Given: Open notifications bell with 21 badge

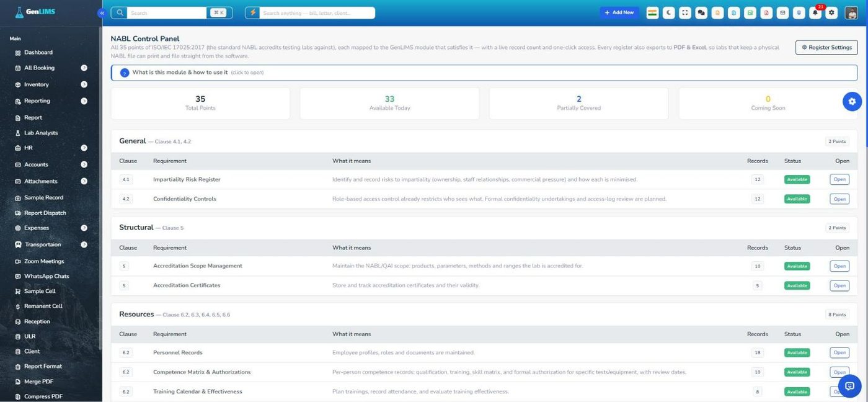Looking at the screenshot, I should point(815,12).
